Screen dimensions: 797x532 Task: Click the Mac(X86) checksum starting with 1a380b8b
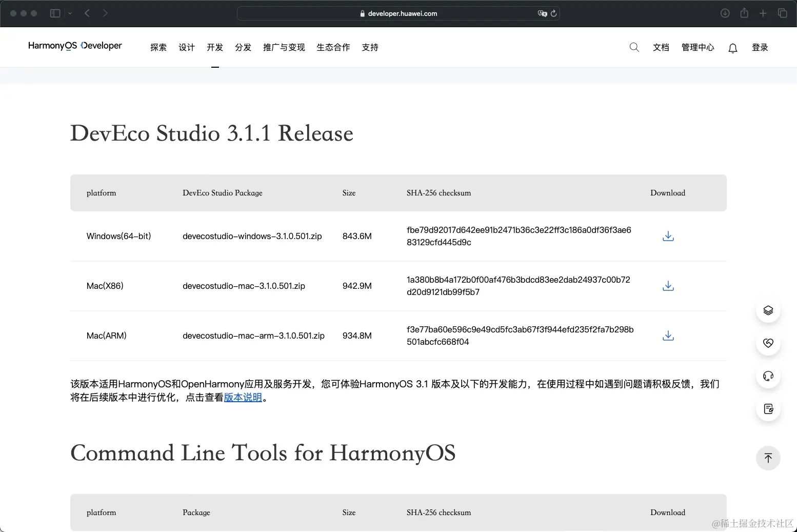coord(519,286)
